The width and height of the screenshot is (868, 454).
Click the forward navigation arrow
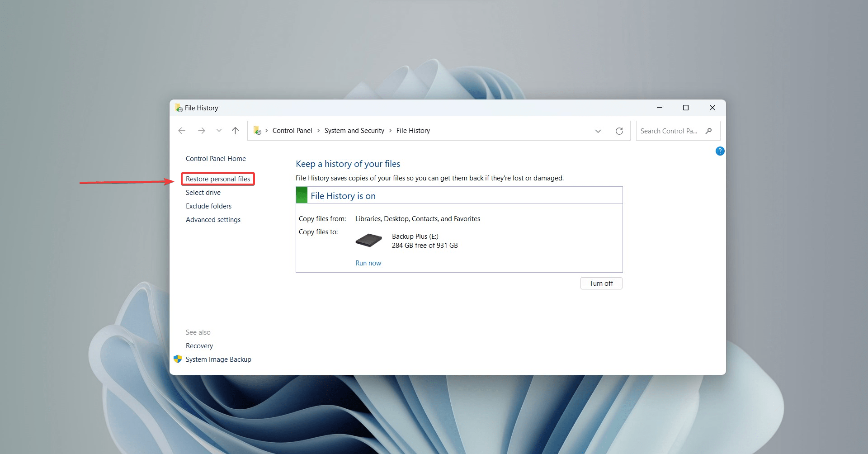202,131
